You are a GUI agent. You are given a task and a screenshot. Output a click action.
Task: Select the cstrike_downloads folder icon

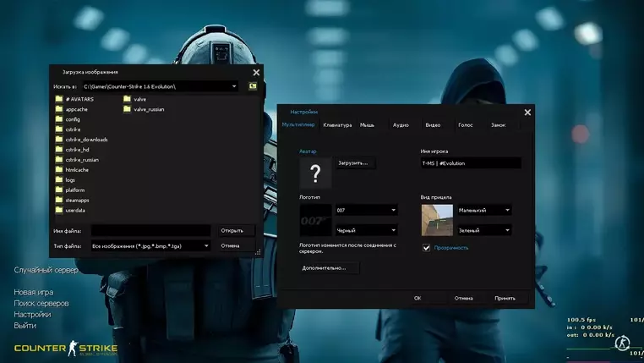[59, 140]
